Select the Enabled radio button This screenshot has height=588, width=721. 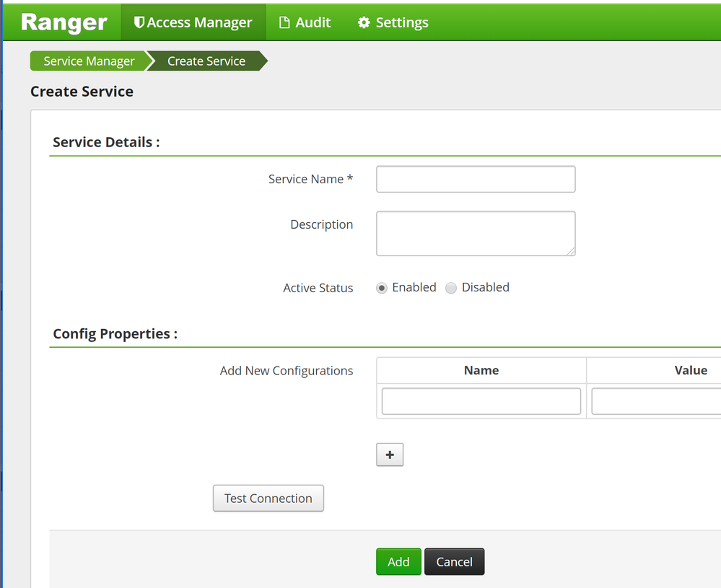382,288
